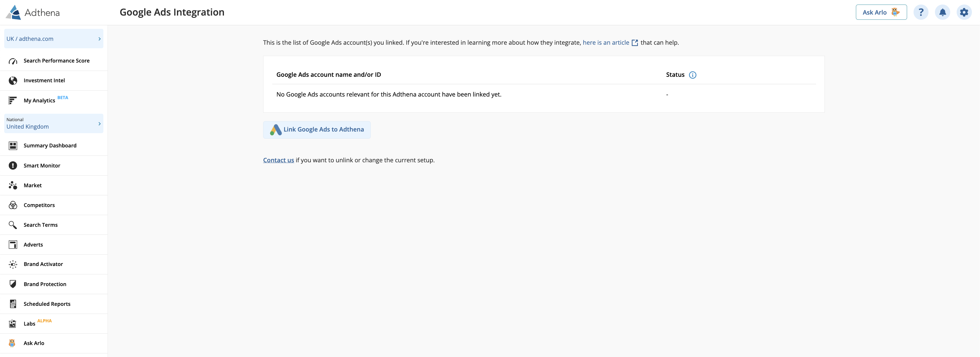Go to Investment Intel
The height and width of the screenshot is (357, 980).
[x=54, y=81]
